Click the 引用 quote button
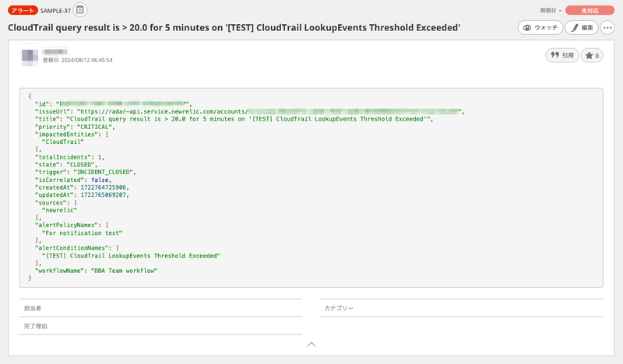 (562, 55)
